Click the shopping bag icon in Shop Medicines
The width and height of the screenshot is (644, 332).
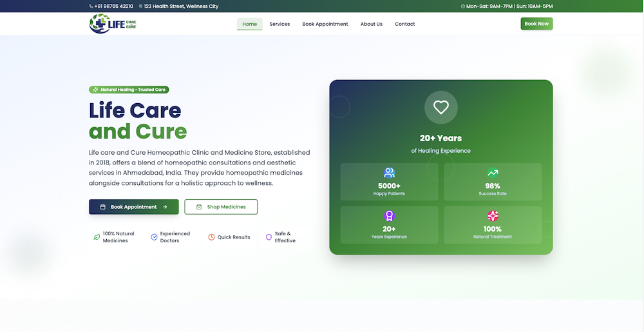tap(199, 207)
